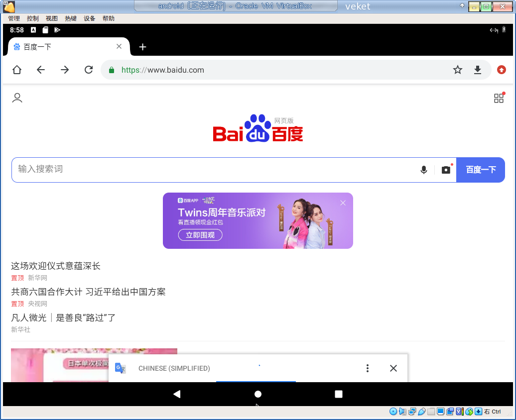
Task: Open the 帮助 menu
Action: pos(108,18)
